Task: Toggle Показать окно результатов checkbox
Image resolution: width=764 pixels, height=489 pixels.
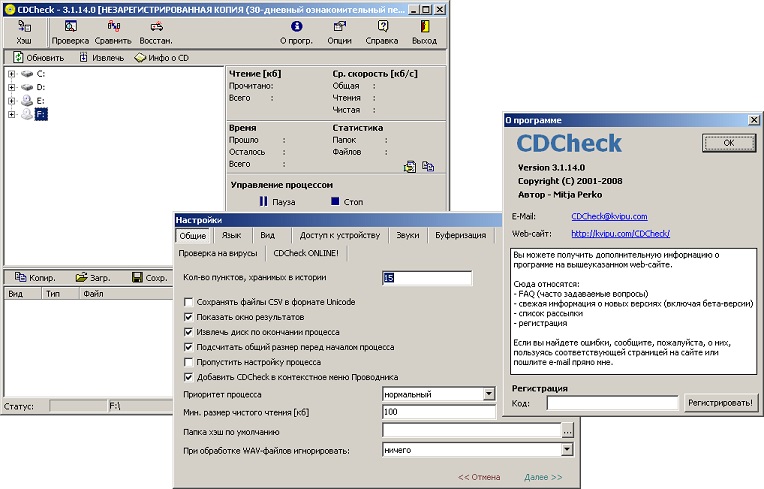Action: [x=188, y=317]
